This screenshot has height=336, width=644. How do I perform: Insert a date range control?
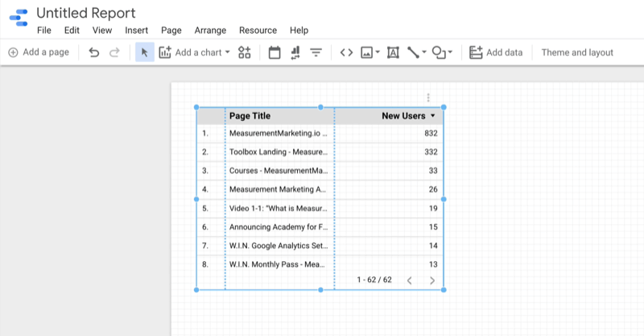tap(275, 52)
